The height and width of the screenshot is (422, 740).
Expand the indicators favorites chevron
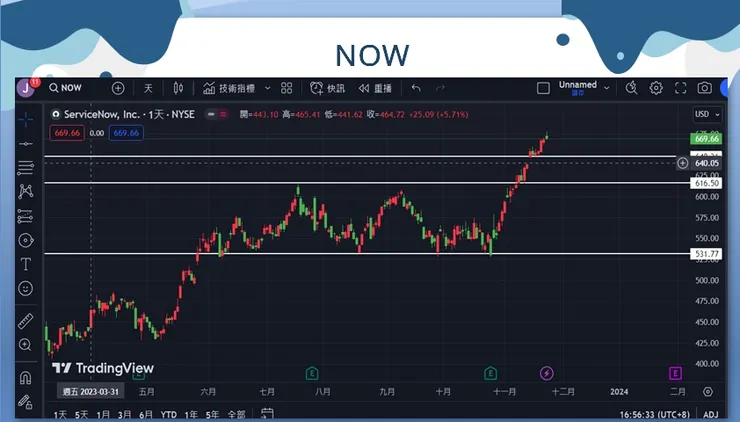(x=268, y=88)
